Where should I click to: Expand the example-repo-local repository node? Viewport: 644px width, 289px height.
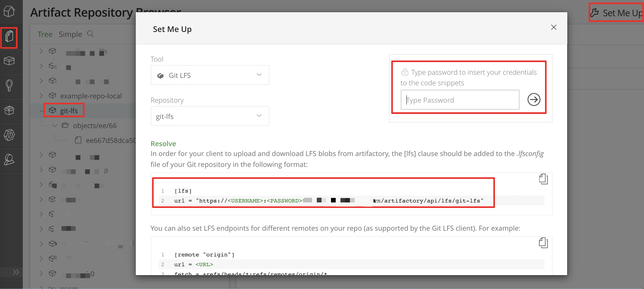pos(41,96)
